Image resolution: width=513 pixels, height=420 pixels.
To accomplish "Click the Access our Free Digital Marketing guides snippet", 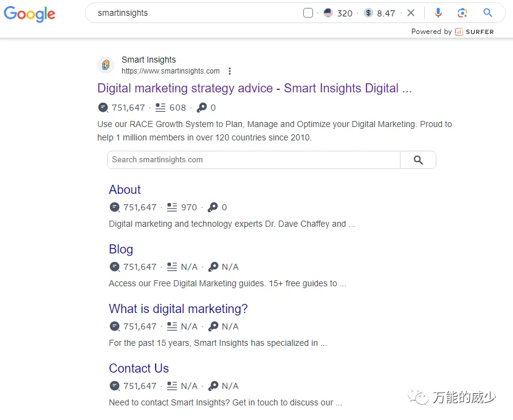I will coord(227,283).
